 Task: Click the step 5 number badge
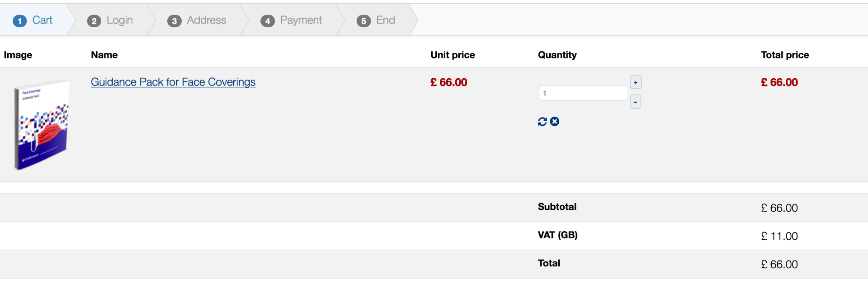[363, 21]
